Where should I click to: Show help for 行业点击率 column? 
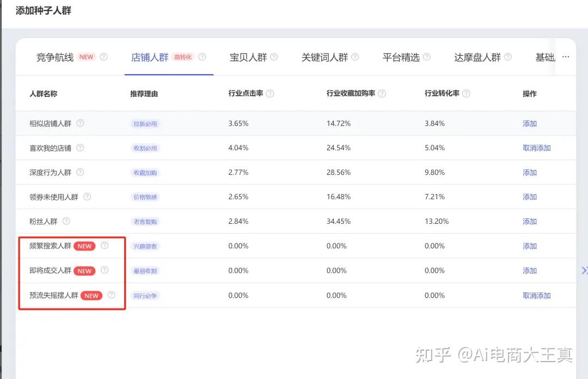[270, 94]
